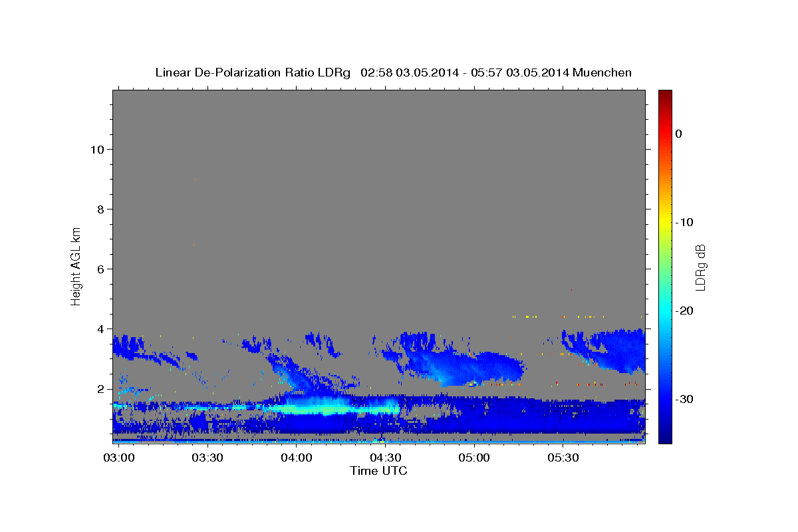Click the height tick label '10'
The height and width of the screenshot is (532, 798).
pyautogui.click(x=98, y=149)
